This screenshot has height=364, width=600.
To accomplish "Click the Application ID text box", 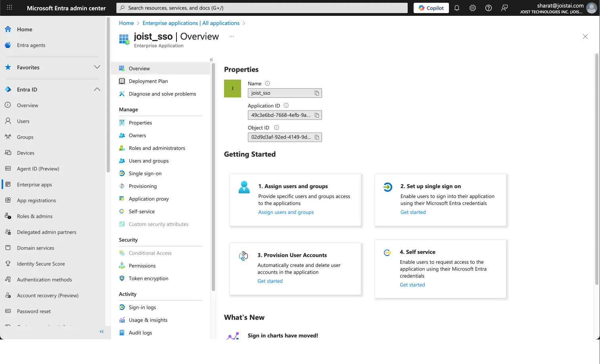I will point(285,115).
